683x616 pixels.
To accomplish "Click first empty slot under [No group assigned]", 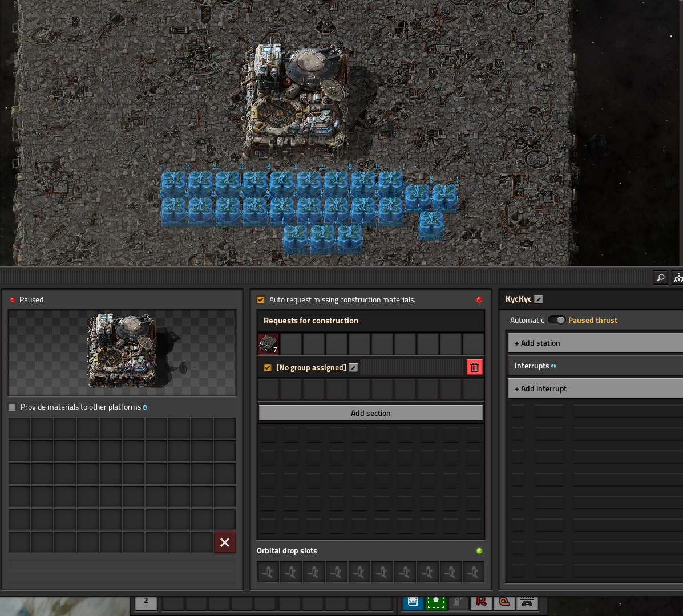I will pyautogui.click(x=268, y=390).
